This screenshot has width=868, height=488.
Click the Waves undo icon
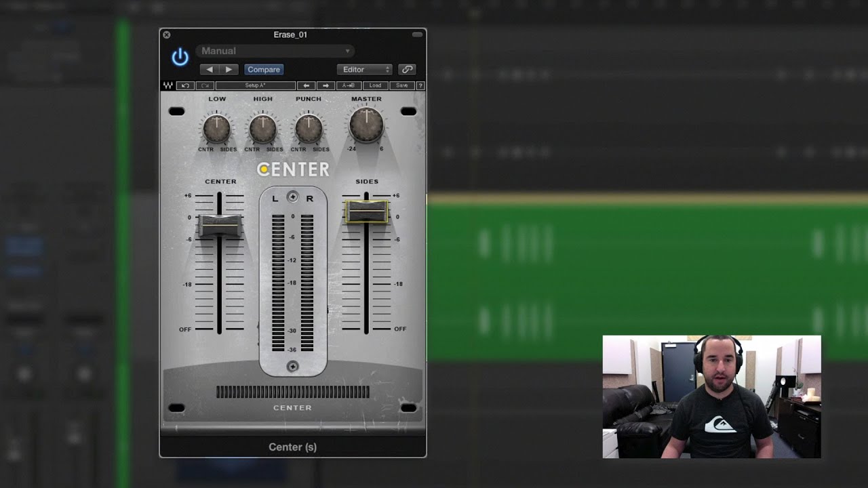click(185, 85)
